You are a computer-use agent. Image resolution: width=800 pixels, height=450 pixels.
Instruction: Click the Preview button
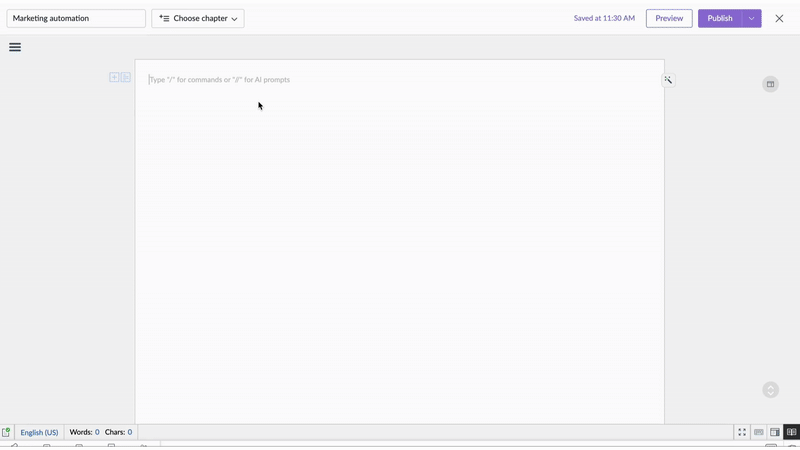669,18
